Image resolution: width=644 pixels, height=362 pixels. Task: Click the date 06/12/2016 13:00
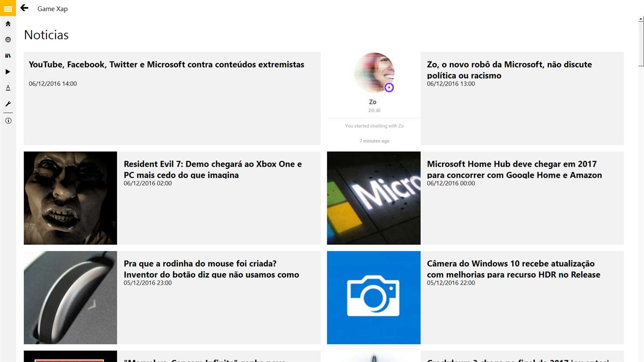coord(451,84)
